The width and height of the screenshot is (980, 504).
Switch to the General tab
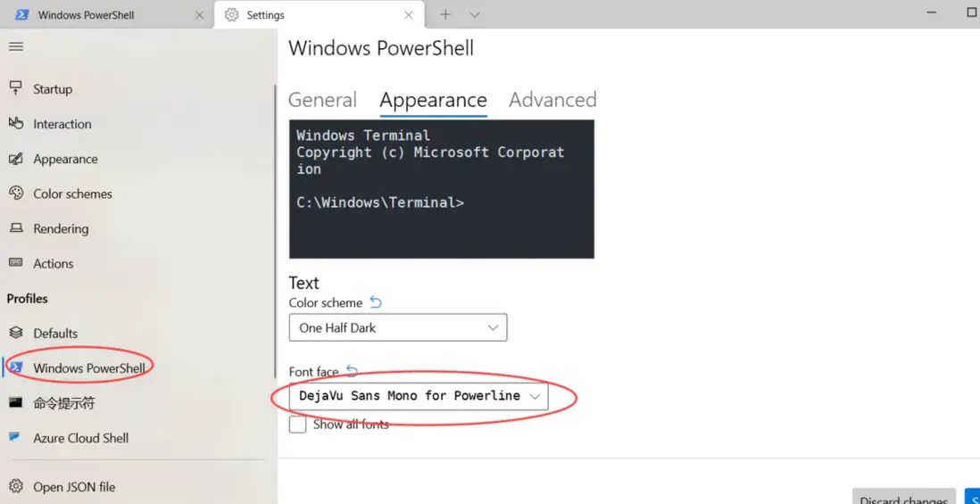[322, 100]
